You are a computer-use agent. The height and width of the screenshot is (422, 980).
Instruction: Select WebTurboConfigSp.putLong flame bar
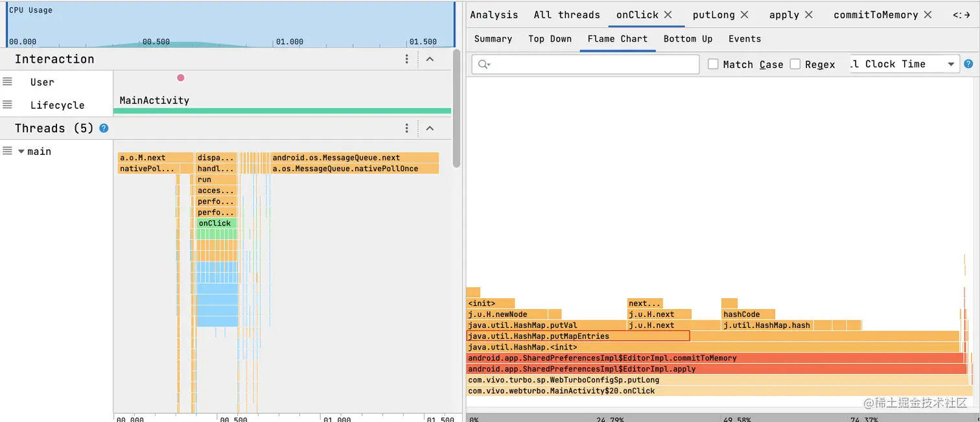click(718, 380)
